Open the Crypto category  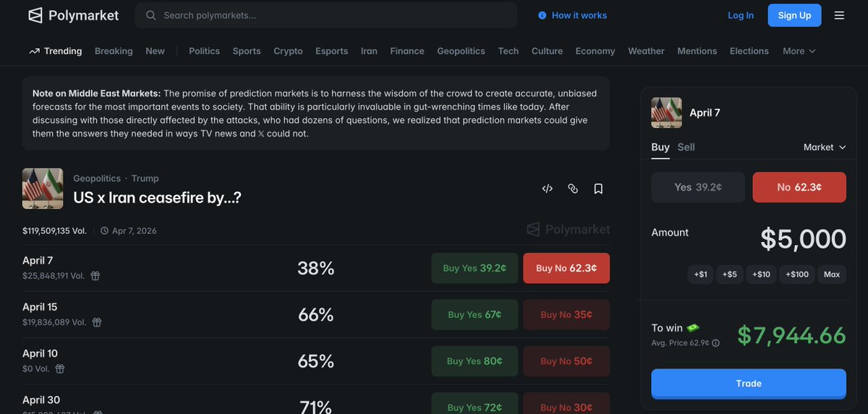pyautogui.click(x=288, y=51)
